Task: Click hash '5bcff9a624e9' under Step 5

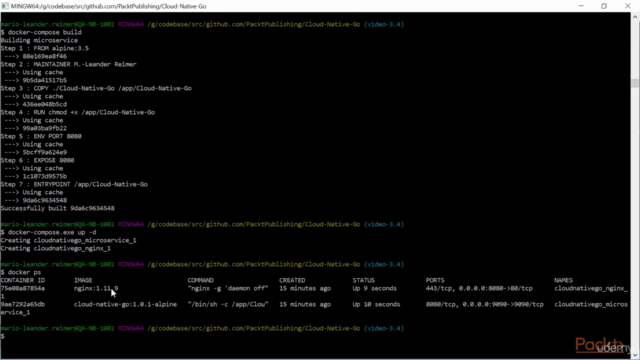Action: point(44,152)
